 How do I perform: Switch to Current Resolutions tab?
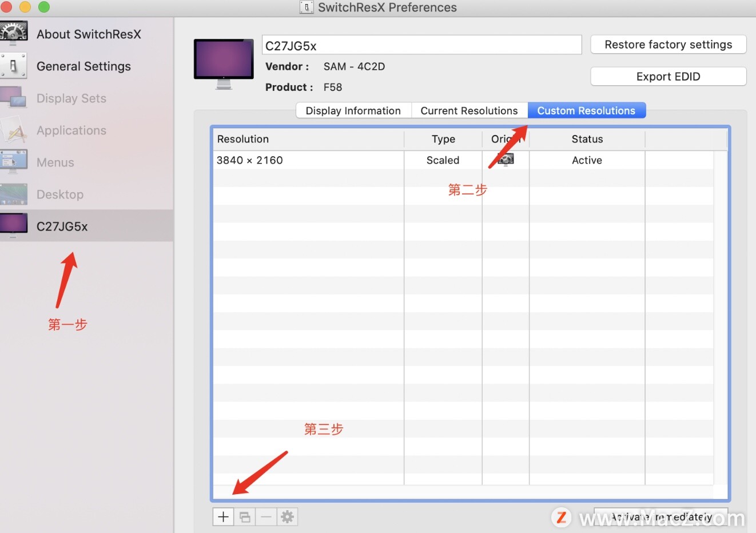tap(469, 110)
